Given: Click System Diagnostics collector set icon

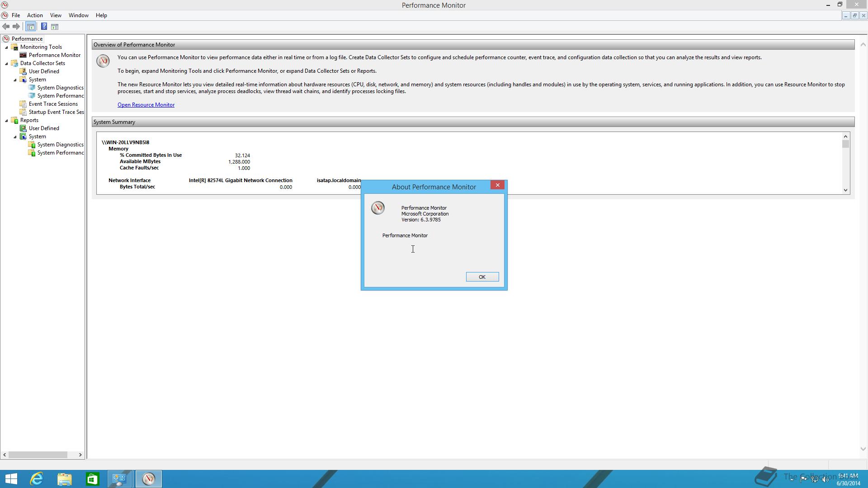Looking at the screenshot, I should click(32, 88).
